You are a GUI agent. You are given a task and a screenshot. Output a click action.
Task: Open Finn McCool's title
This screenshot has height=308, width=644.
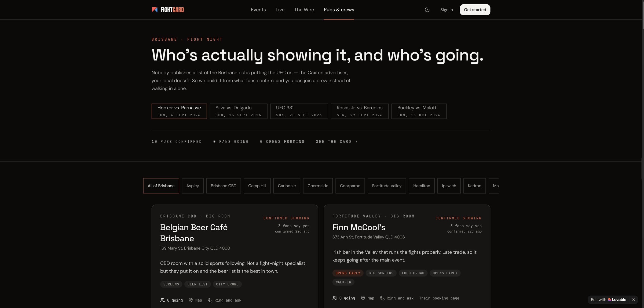point(359,227)
